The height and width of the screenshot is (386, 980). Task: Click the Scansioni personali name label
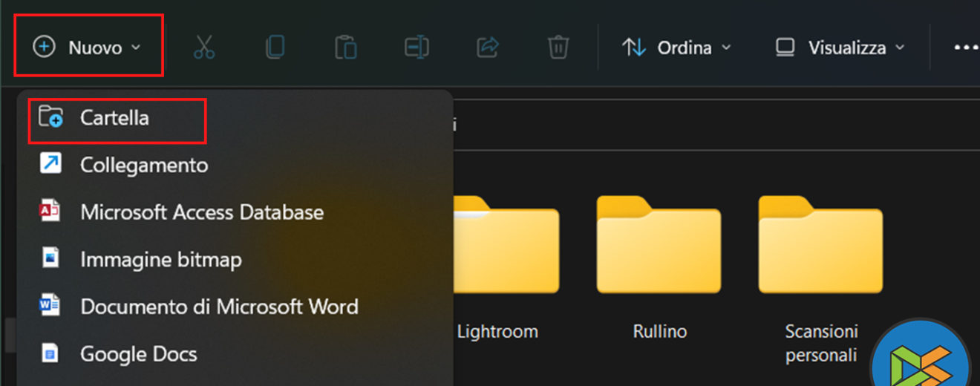tap(821, 343)
